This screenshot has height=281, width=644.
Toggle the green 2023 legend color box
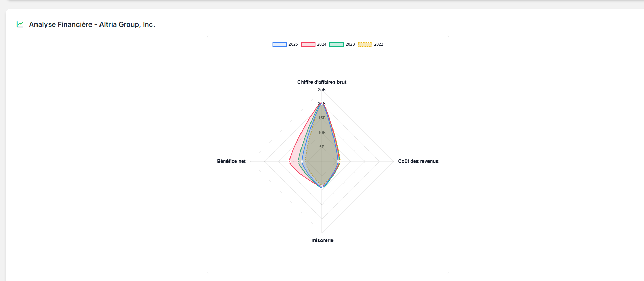click(337, 45)
